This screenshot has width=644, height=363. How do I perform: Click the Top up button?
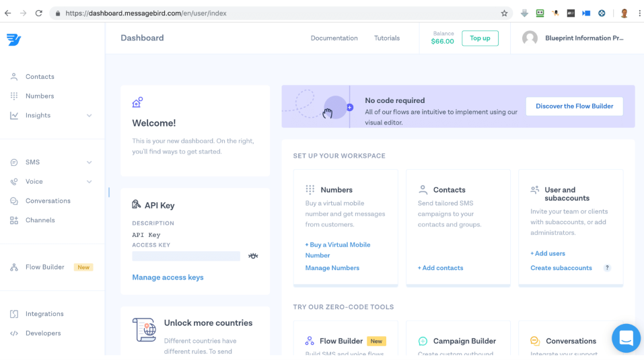[480, 38]
